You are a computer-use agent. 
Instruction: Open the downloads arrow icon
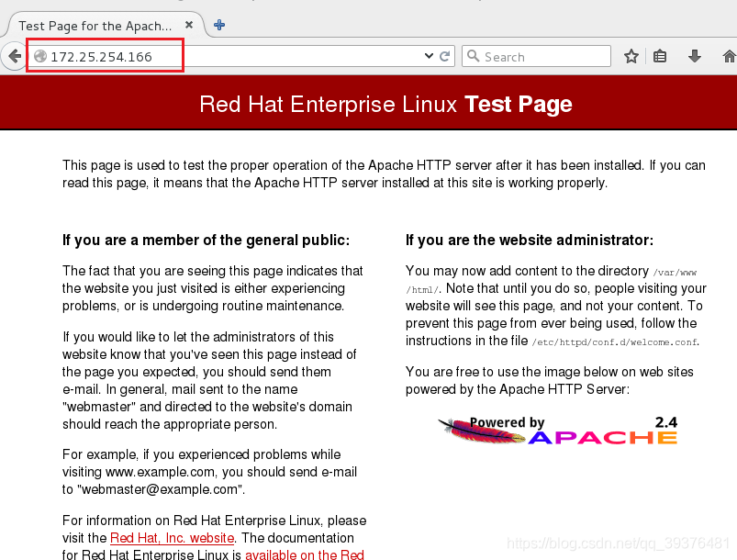pyautogui.click(x=695, y=56)
